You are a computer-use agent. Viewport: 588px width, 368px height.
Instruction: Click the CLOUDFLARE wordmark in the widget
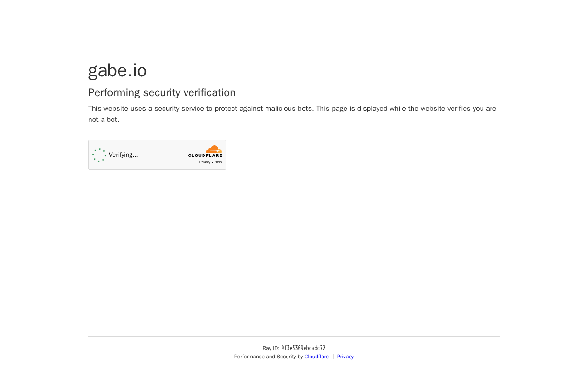point(205,156)
